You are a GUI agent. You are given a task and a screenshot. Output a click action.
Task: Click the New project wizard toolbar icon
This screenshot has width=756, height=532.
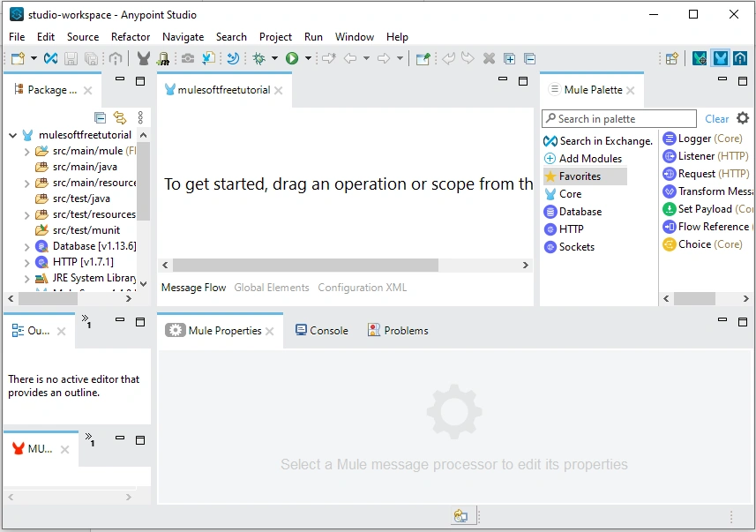(x=18, y=58)
